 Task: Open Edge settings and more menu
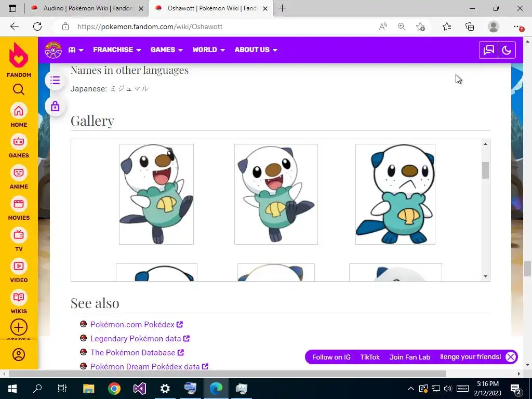tap(517, 26)
